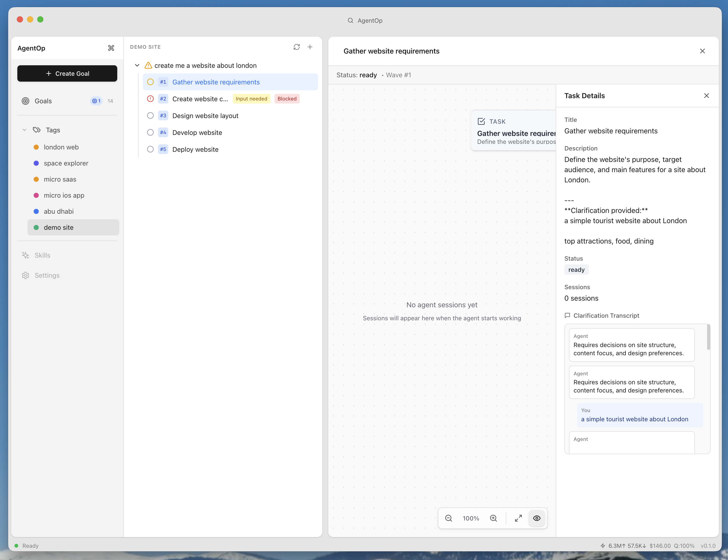Toggle the Deploy website status circle
Viewport: 728px width, 560px height.
tap(150, 149)
